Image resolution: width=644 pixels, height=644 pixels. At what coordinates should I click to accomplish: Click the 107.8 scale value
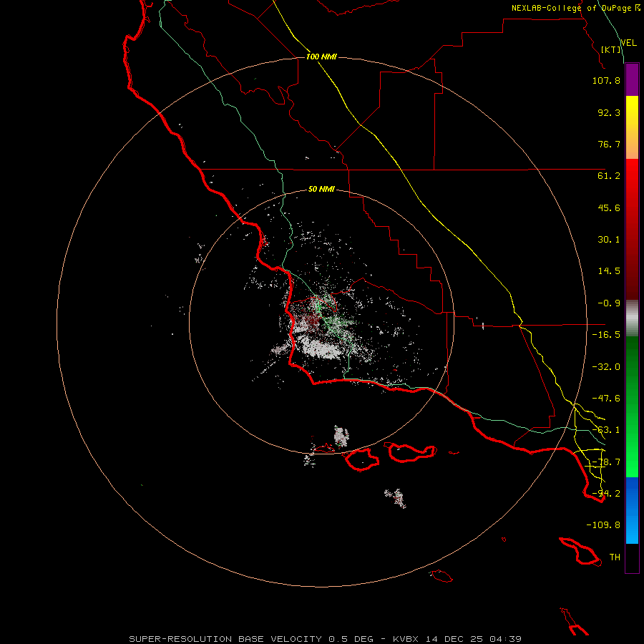tap(606, 80)
